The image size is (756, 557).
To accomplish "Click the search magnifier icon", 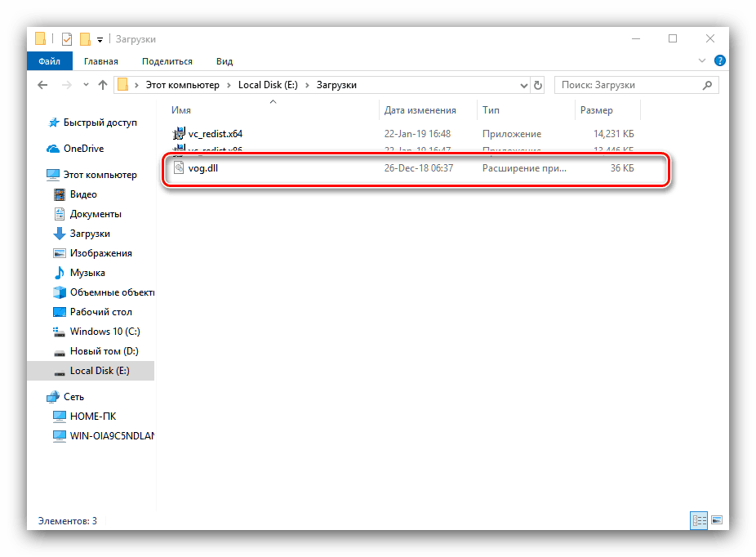I will 707,86.
